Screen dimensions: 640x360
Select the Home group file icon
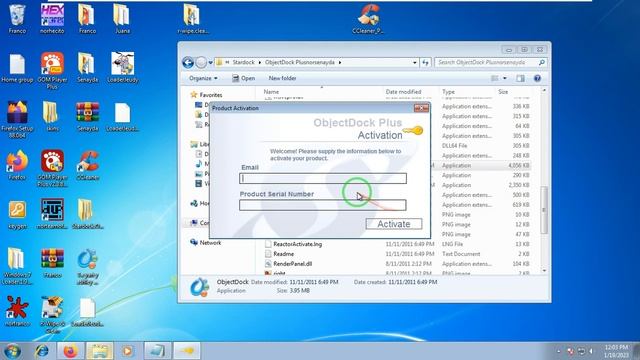coord(17,68)
